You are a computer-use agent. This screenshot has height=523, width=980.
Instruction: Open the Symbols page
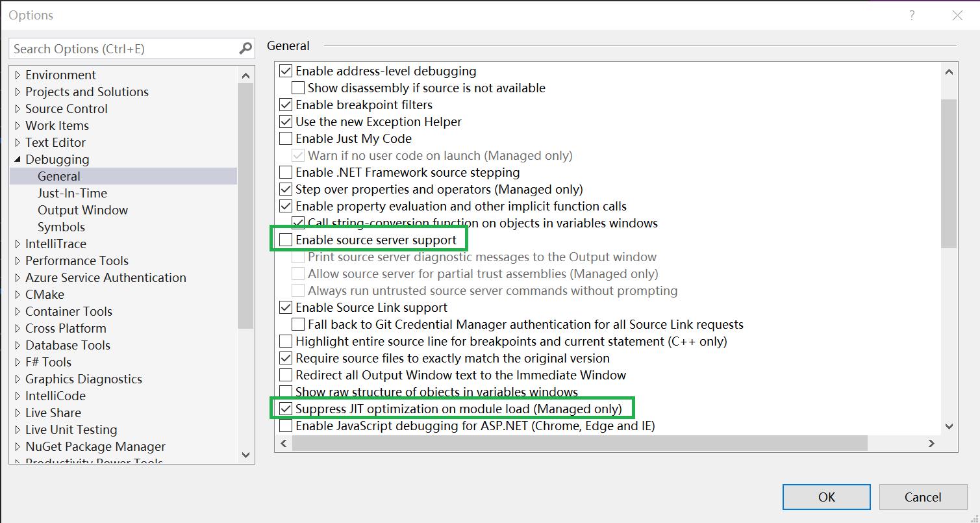pos(61,227)
